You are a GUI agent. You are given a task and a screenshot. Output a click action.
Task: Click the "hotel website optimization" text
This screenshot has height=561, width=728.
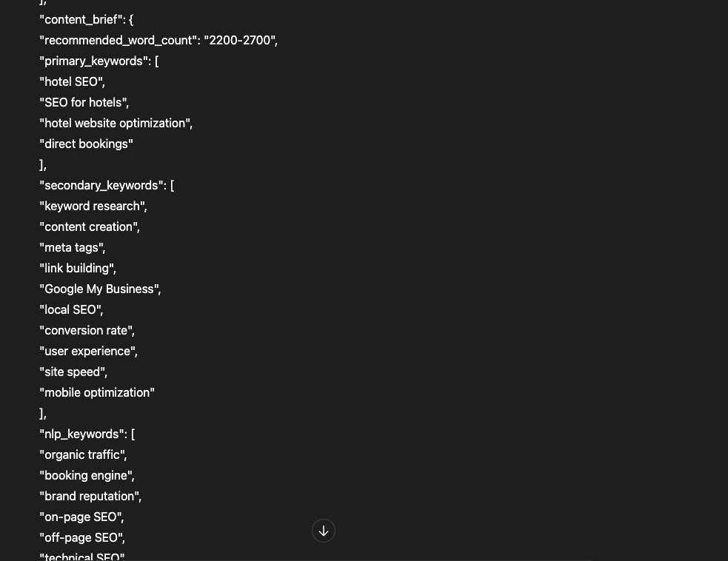click(x=116, y=124)
